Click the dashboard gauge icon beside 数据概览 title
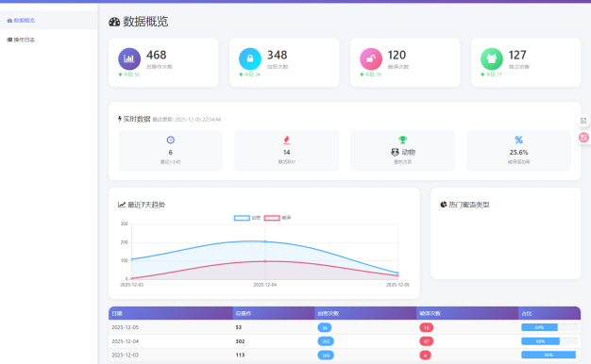Screen dimensions: 591x364 114,22
